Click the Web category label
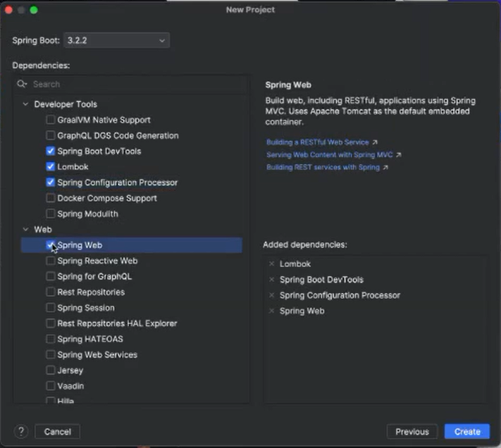The image size is (501, 448). (43, 229)
